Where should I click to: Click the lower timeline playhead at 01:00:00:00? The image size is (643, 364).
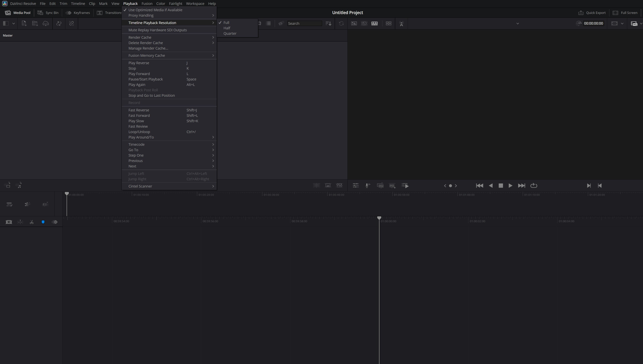pos(379,218)
